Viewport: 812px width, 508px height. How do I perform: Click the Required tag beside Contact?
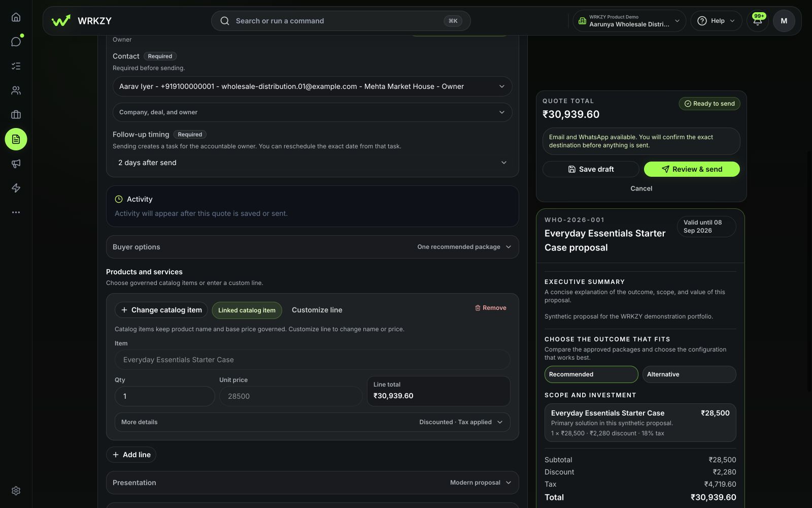160,56
